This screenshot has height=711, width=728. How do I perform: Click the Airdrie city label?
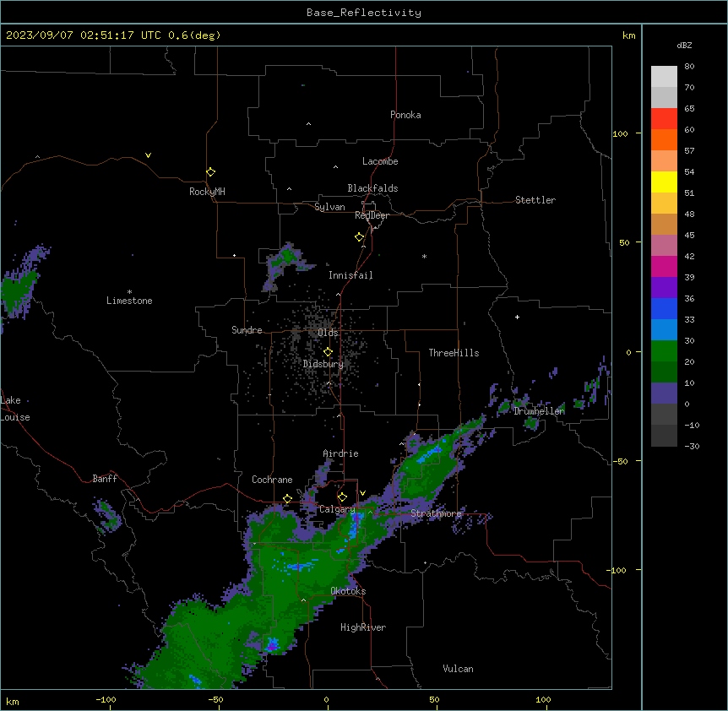coord(340,453)
